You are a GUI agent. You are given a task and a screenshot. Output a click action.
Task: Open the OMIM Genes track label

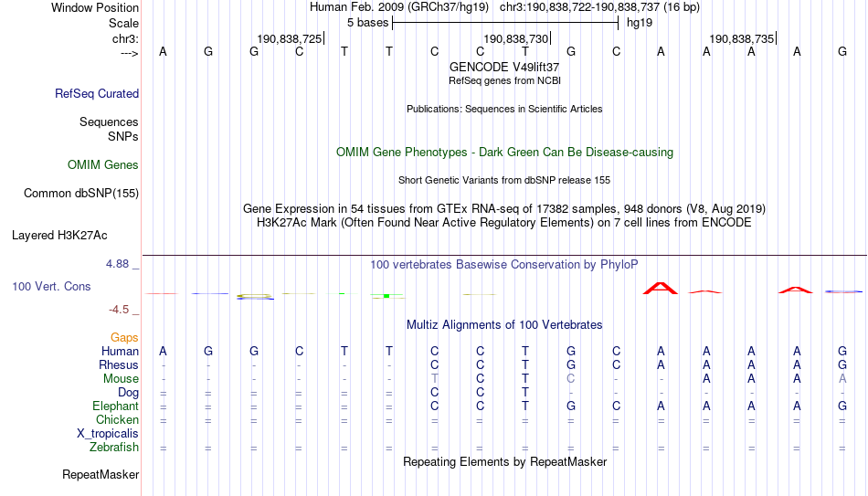(102, 165)
